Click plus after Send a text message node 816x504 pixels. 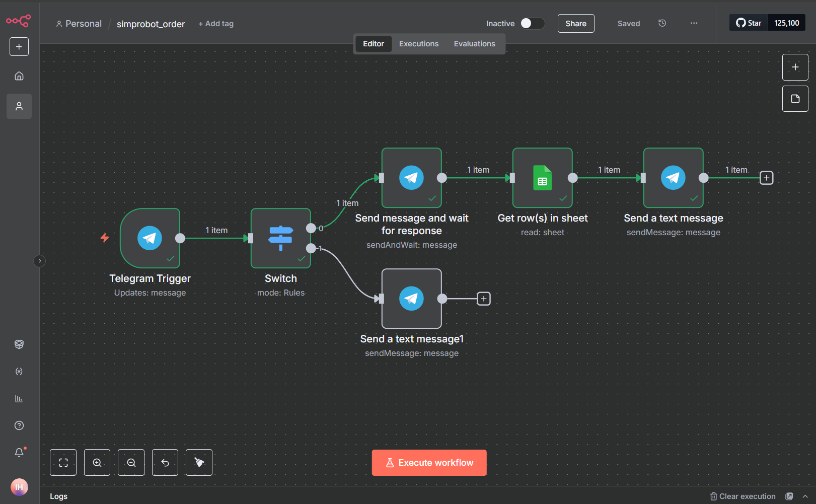pyautogui.click(x=767, y=178)
